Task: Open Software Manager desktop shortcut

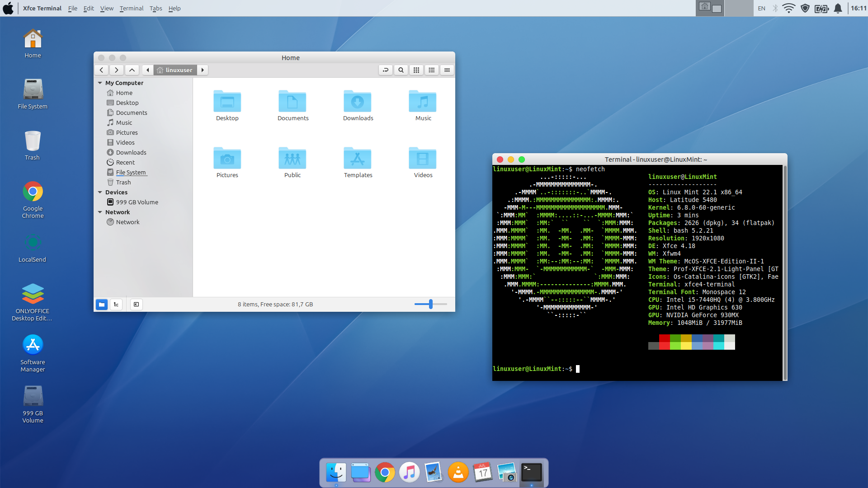Action: tap(33, 353)
